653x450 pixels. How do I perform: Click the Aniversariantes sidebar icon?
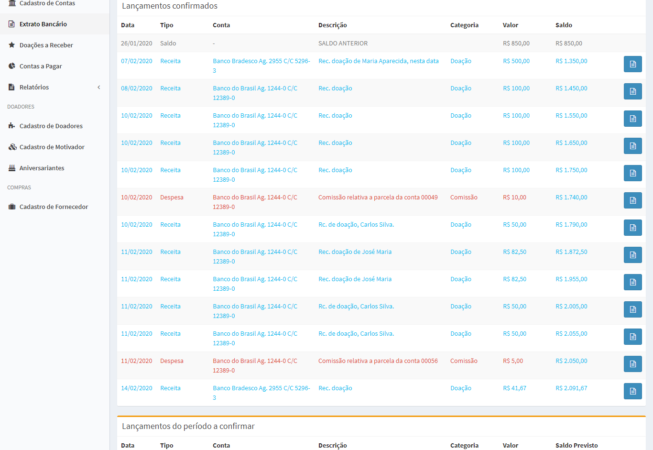pyautogui.click(x=11, y=168)
